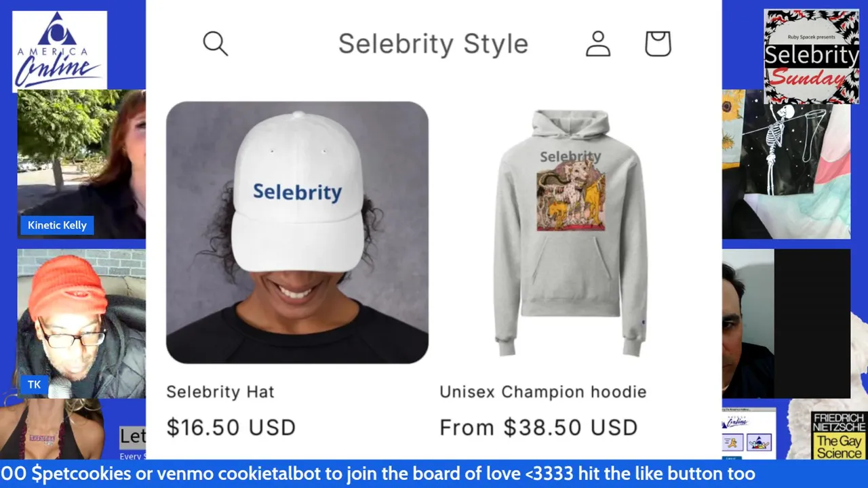
Task: Click the search magnifier icon
Action: tap(216, 44)
